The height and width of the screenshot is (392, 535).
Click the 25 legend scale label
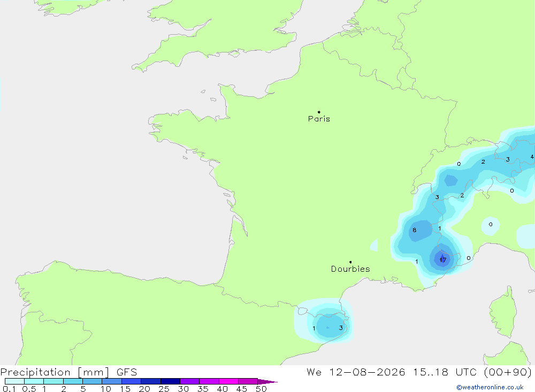164,389
